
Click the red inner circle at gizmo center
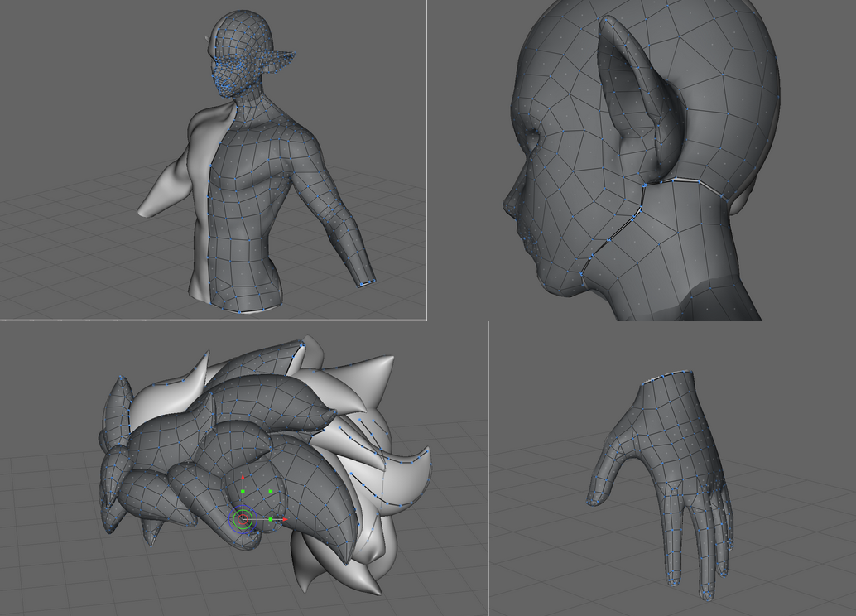tap(243, 520)
